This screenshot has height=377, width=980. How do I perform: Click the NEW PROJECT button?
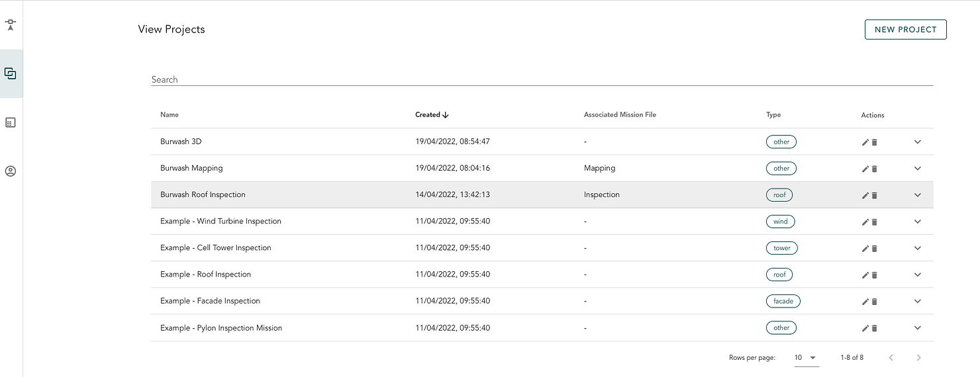[x=905, y=30]
